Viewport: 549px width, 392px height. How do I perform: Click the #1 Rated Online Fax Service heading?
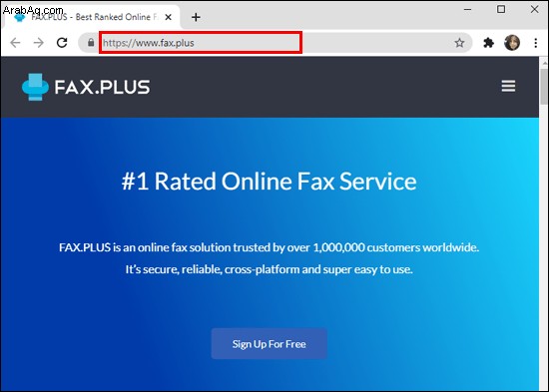click(x=269, y=181)
